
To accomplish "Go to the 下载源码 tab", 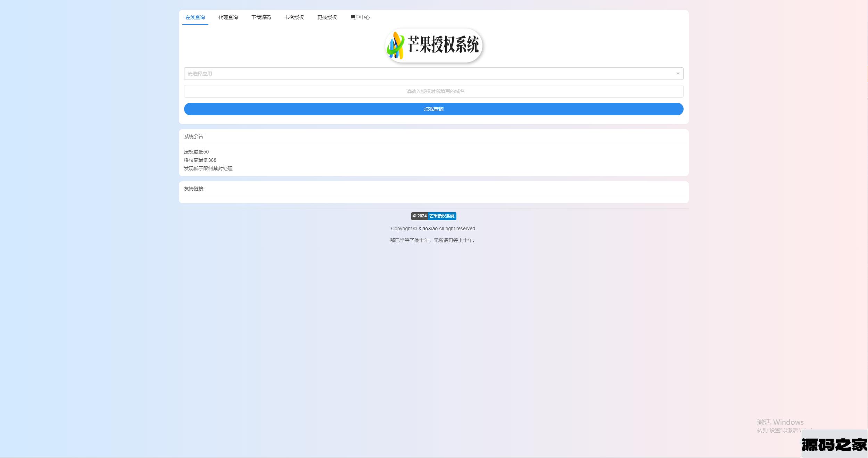I will (261, 17).
